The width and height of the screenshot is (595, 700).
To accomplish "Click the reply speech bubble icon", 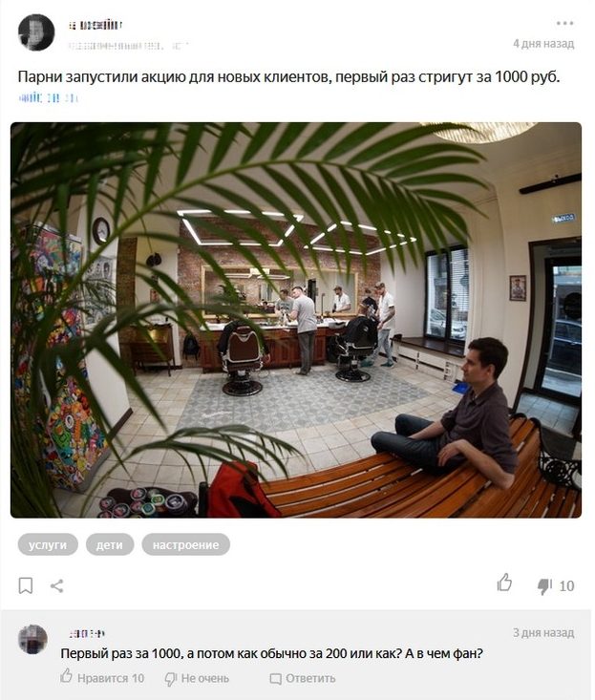I will coord(276,679).
